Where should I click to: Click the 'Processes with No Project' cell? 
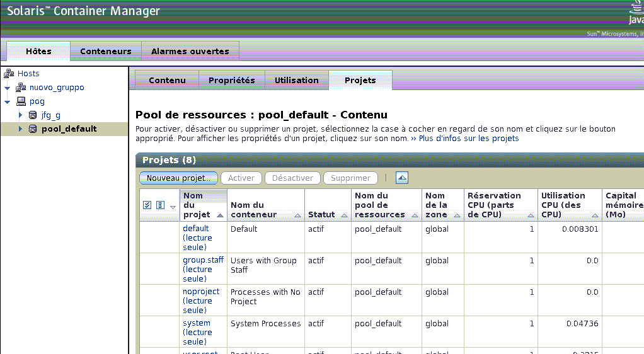point(265,297)
